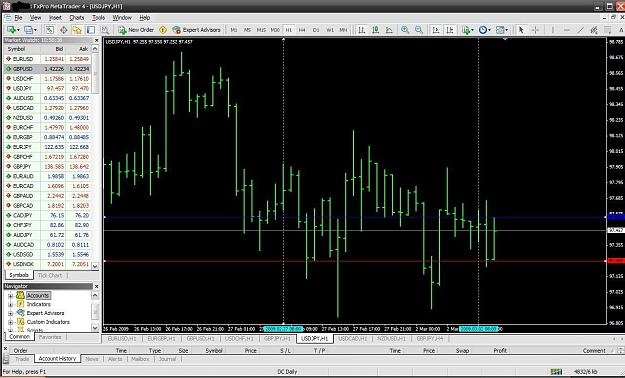This screenshot has width=625, height=378.
Task: Select the Draw Vertical Line tool
Action: point(553,30)
